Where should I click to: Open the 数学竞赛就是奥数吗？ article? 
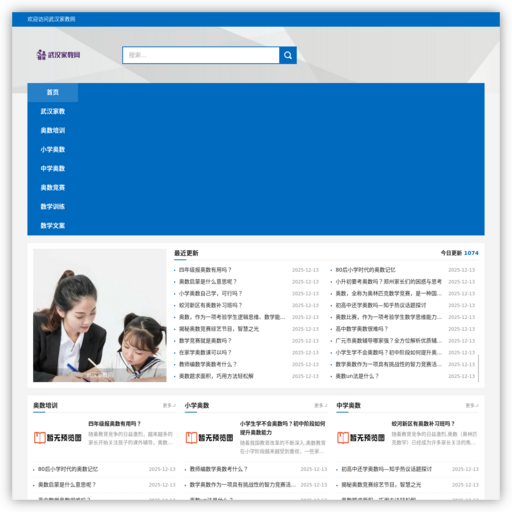point(205,341)
